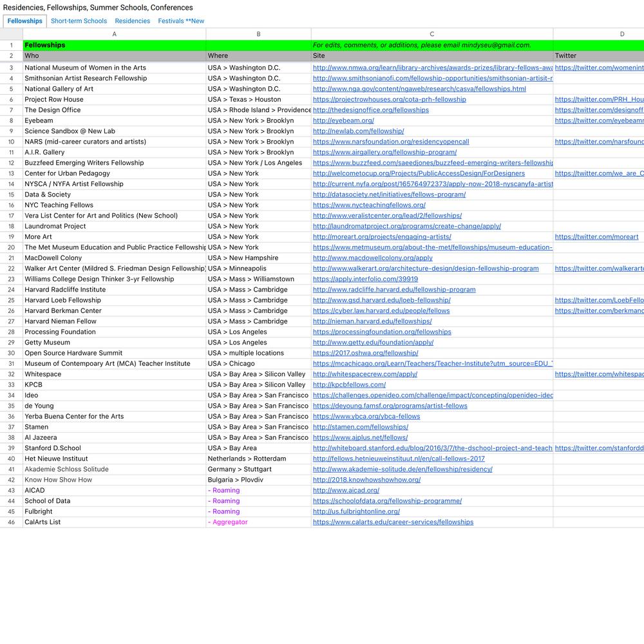Open the veralistcenter.org fellowships link
This screenshot has height=644, width=644.
tap(387, 216)
